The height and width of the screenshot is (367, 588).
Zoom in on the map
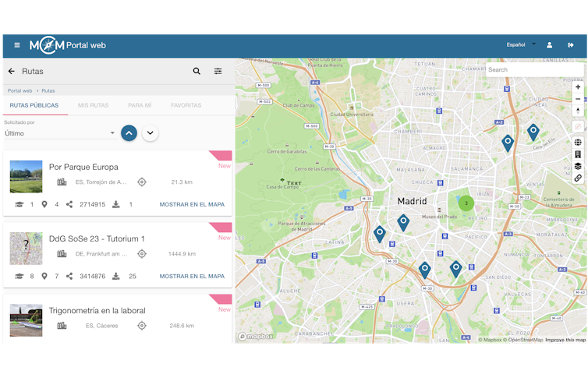578,86
